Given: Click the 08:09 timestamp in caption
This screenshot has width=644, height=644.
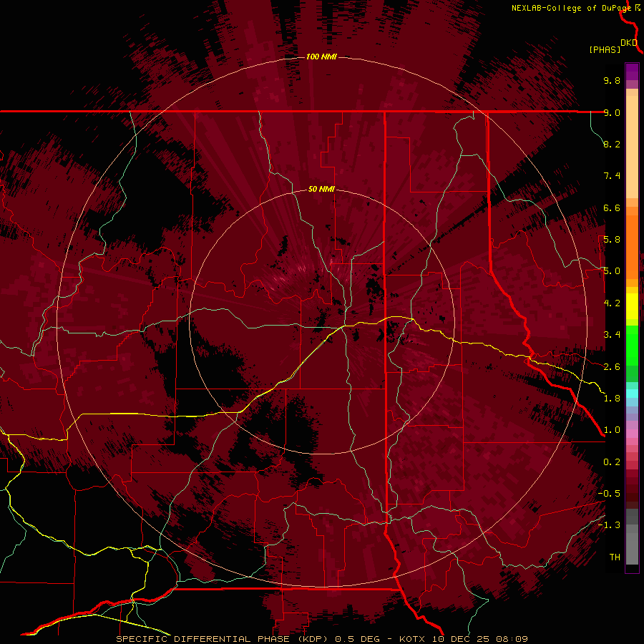Looking at the screenshot, I should coord(512,639).
